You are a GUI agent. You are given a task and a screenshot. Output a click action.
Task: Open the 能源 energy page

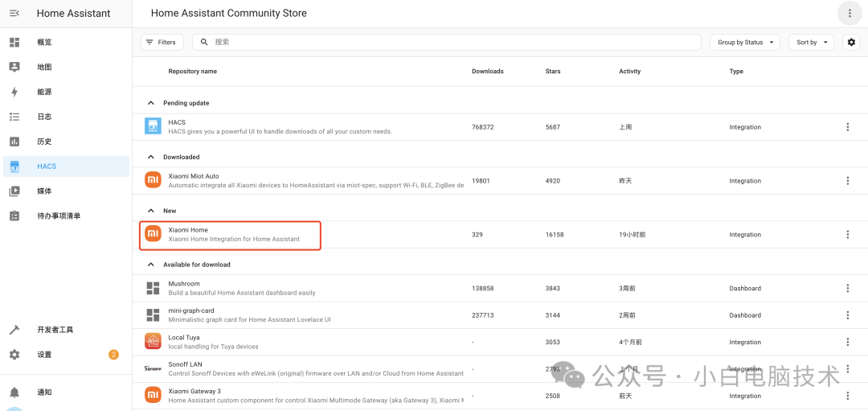(x=66, y=92)
